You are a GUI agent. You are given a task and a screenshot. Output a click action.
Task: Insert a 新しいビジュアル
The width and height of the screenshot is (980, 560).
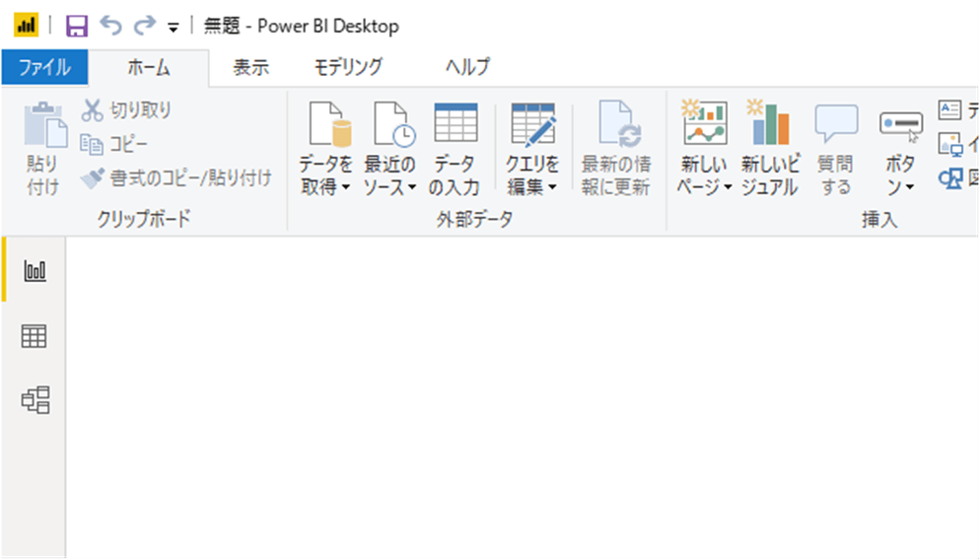click(x=770, y=149)
